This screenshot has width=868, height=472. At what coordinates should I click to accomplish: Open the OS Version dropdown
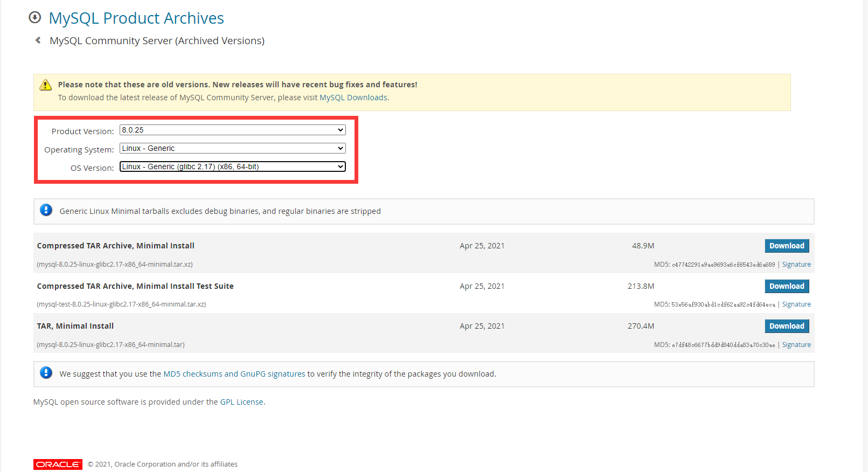[232, 166]
